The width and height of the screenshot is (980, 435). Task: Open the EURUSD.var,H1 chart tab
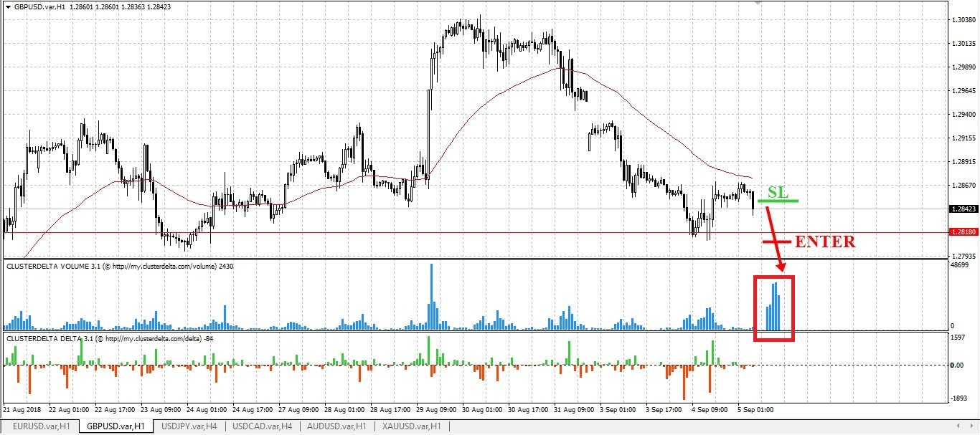[x=41, y=426]
